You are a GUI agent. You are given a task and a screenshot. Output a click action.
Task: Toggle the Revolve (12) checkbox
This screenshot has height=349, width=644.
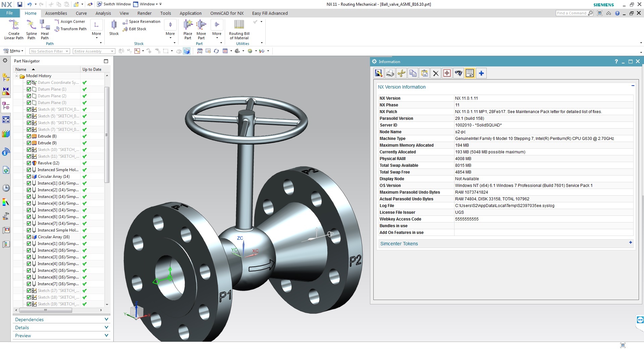point(29,163)
